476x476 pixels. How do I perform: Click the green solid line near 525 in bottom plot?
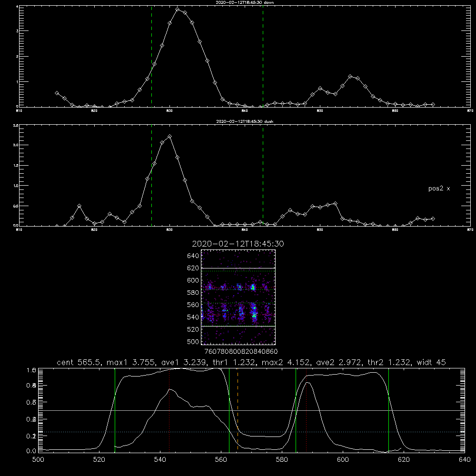click(x=115, y=410)
